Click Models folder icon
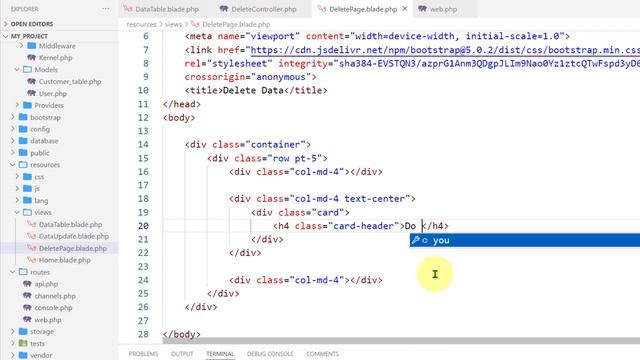 pyautogui.click(x=27, y=69)
